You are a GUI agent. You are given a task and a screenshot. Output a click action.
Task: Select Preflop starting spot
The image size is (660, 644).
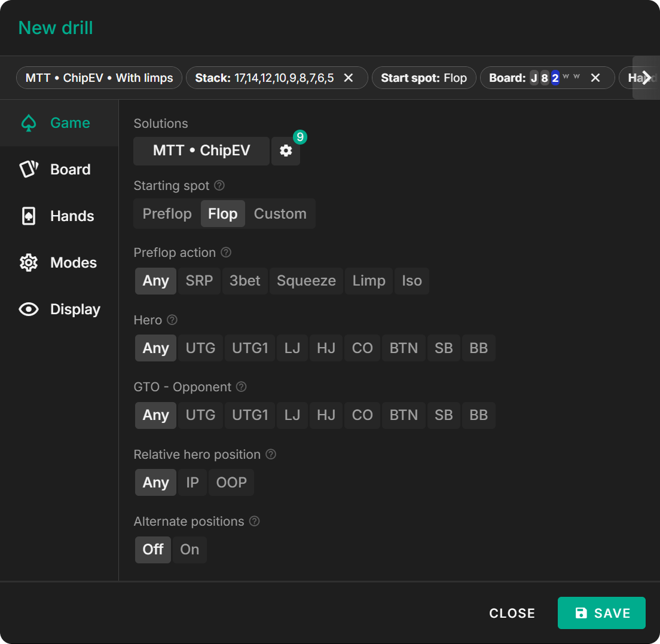coord(167,214)
